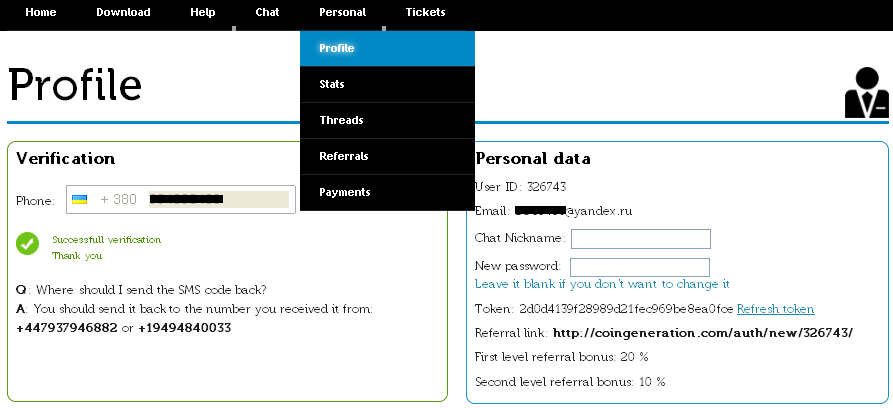Viewport: 893px width, 408px height.
Task: Click the green verification checkmark icon
Action: pyautogui.click(x=27, y=243)
